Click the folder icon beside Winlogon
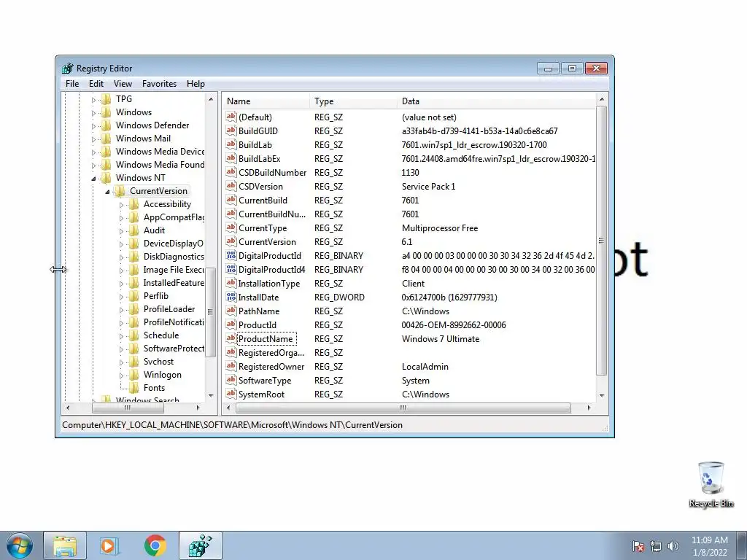747x560 pixels. click(134, 375)
